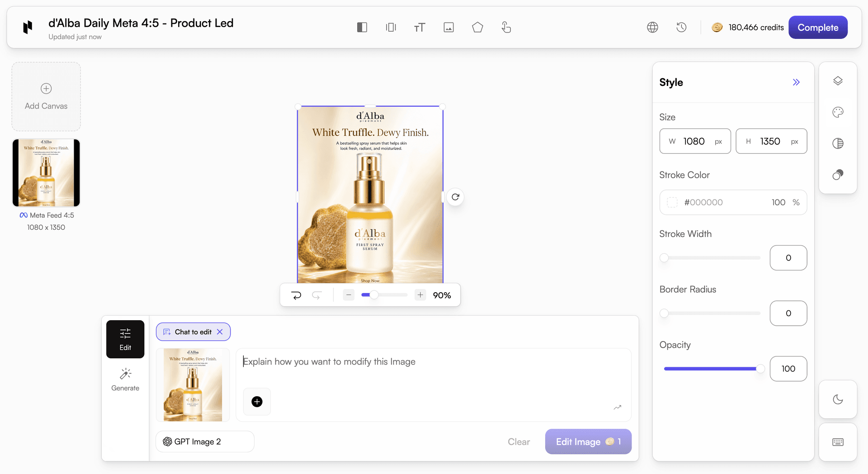Click the 90% zoom value
This screenshot has width=868, height=474.
(442, 295)
